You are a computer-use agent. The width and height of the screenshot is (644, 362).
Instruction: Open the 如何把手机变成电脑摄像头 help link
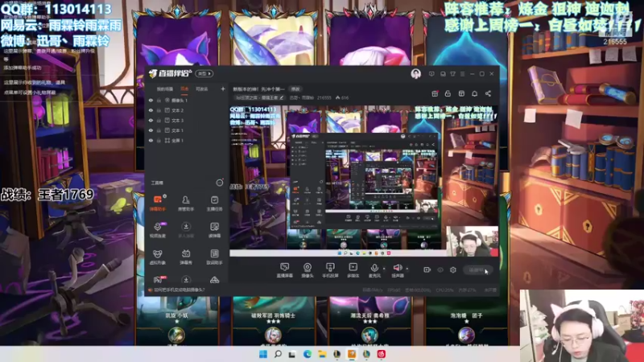tap(179, 290)
